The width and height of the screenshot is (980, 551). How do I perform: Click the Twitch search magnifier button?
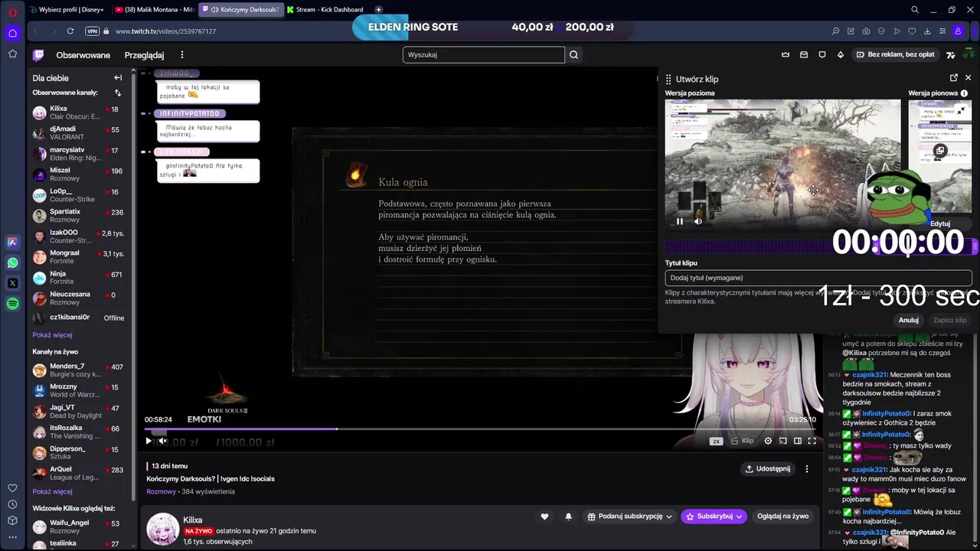click(x=573, y=54)
